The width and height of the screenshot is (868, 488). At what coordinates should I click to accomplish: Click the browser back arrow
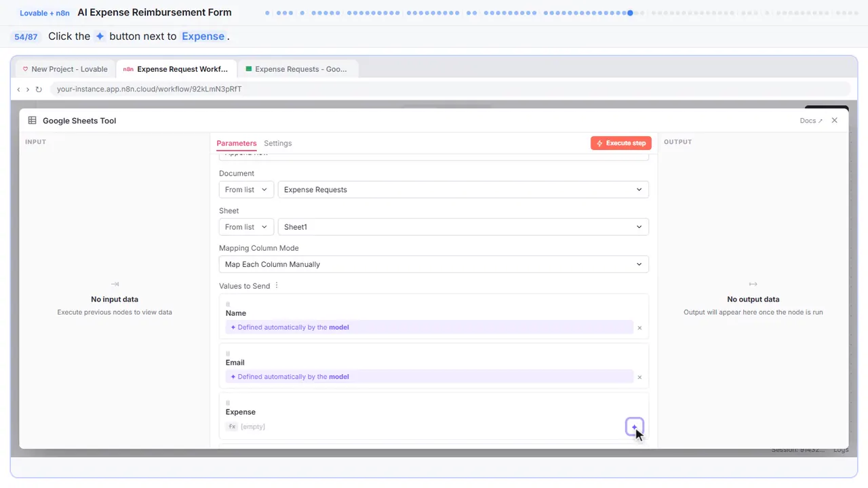tap(18, 89)
